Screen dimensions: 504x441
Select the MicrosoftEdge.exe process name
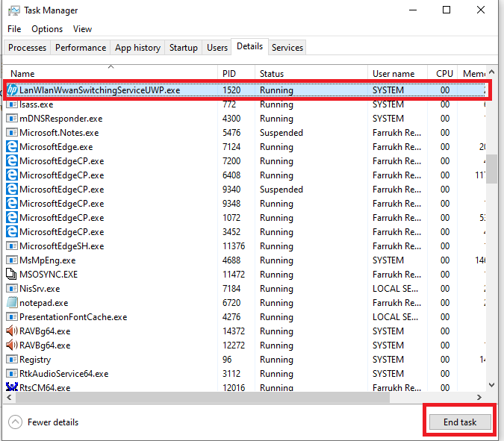point(56,147)
